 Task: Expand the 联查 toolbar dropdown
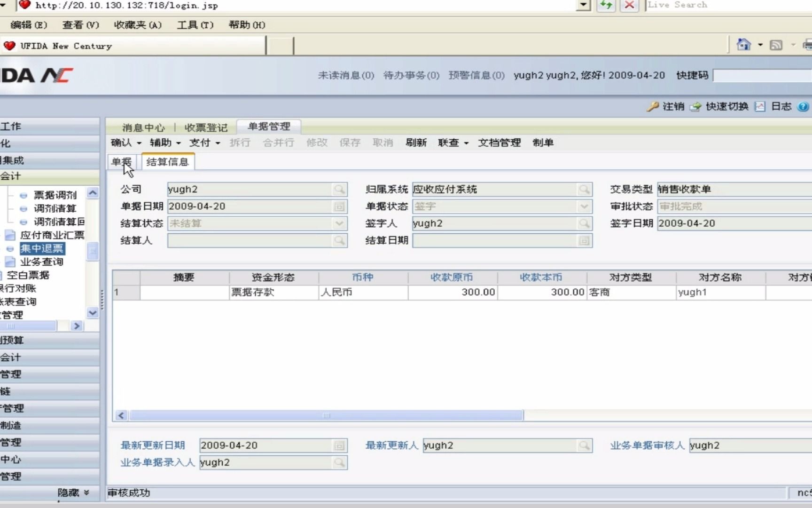click(466, 143)
